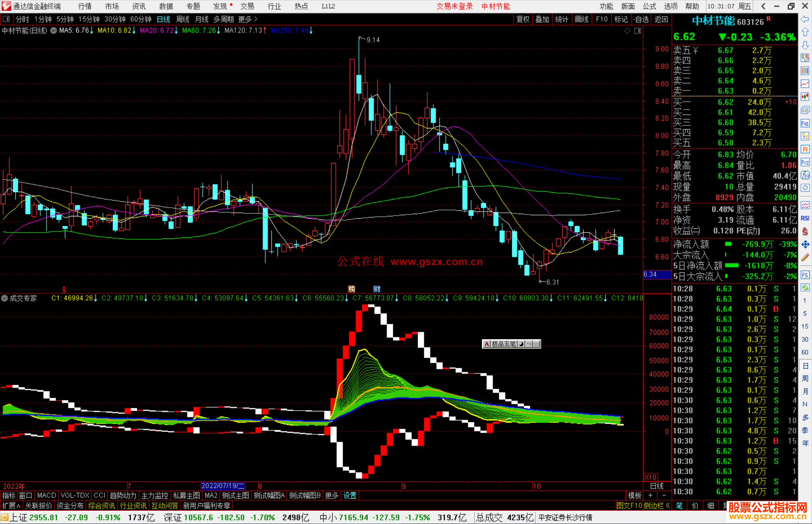Switch to the MACD indicator tab
The image size is (812, 524).
tap(46, 495)
